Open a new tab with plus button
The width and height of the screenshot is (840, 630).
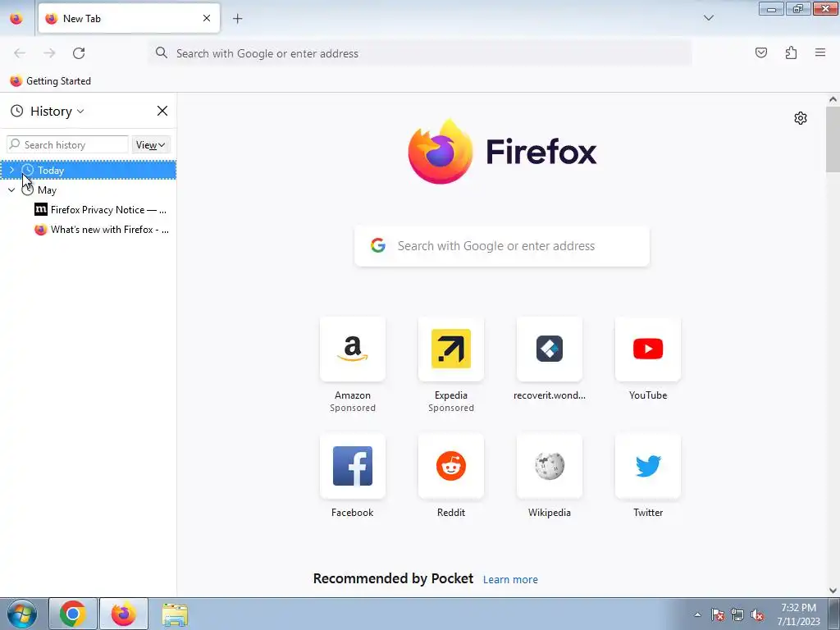237,19
